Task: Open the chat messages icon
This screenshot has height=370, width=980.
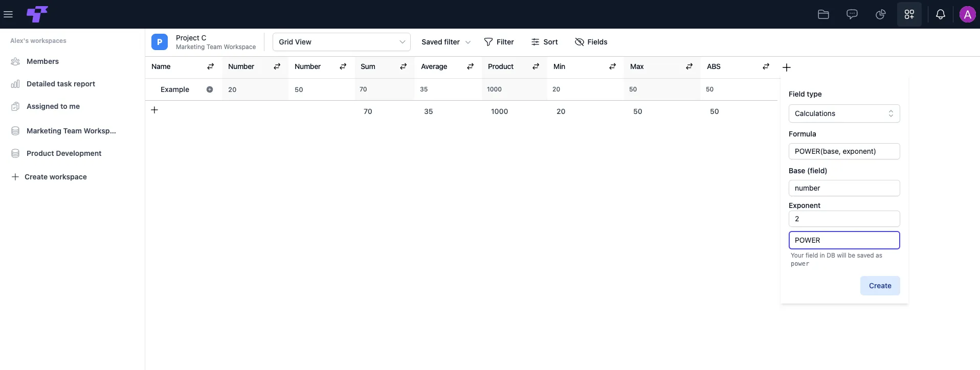Action: pos(852,14)
